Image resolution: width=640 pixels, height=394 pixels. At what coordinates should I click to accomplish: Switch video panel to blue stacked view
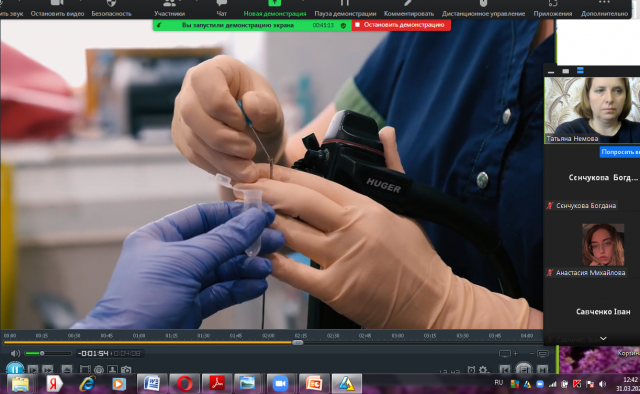580,71
